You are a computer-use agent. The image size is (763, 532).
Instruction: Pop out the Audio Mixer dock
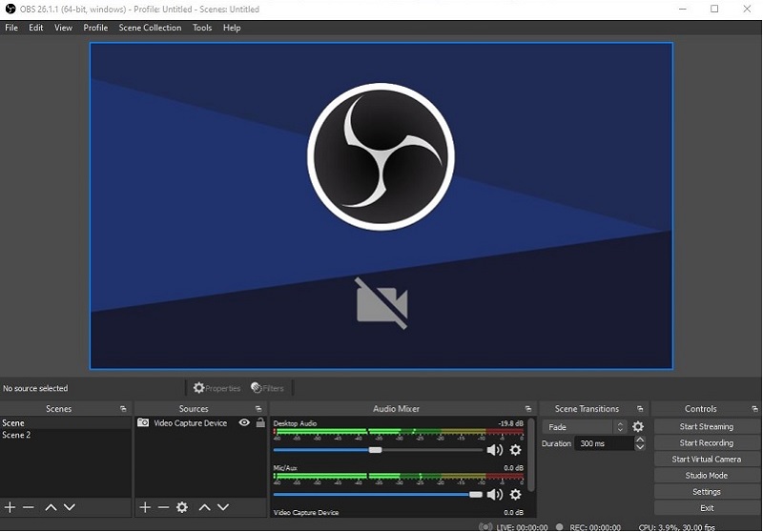pos(528,409)
